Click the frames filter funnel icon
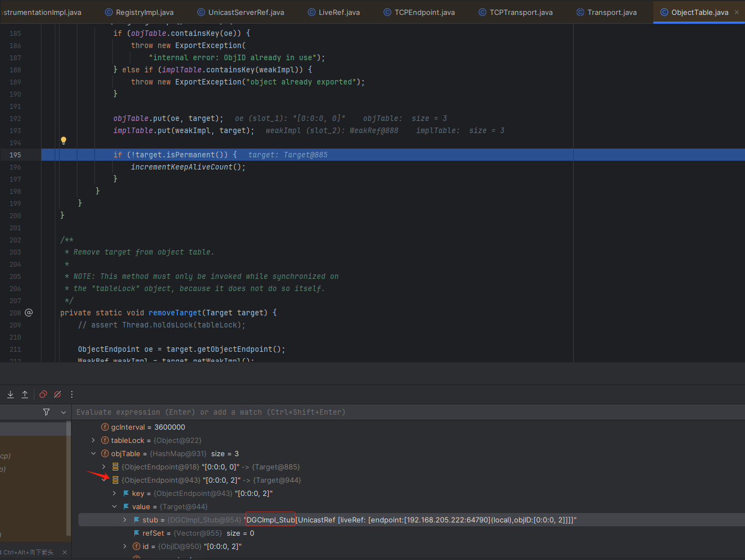745x560 pixels. pyautogui.click(x=46, y=412)
